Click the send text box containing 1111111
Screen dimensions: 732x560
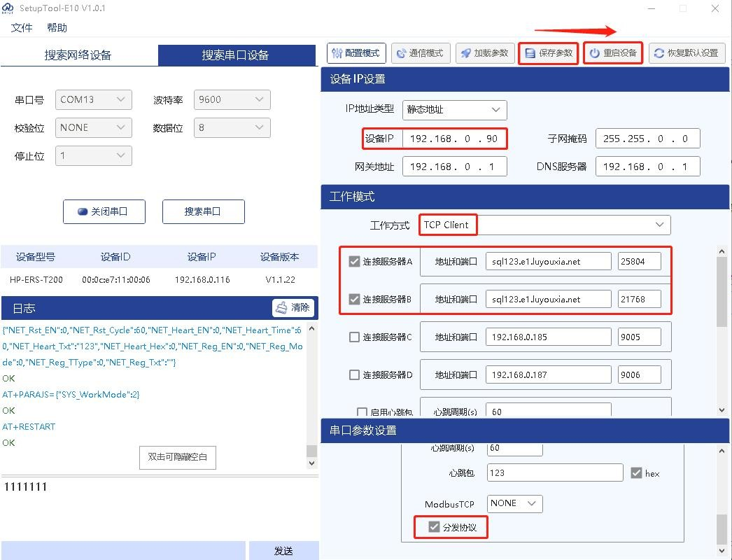pos(159,508)
